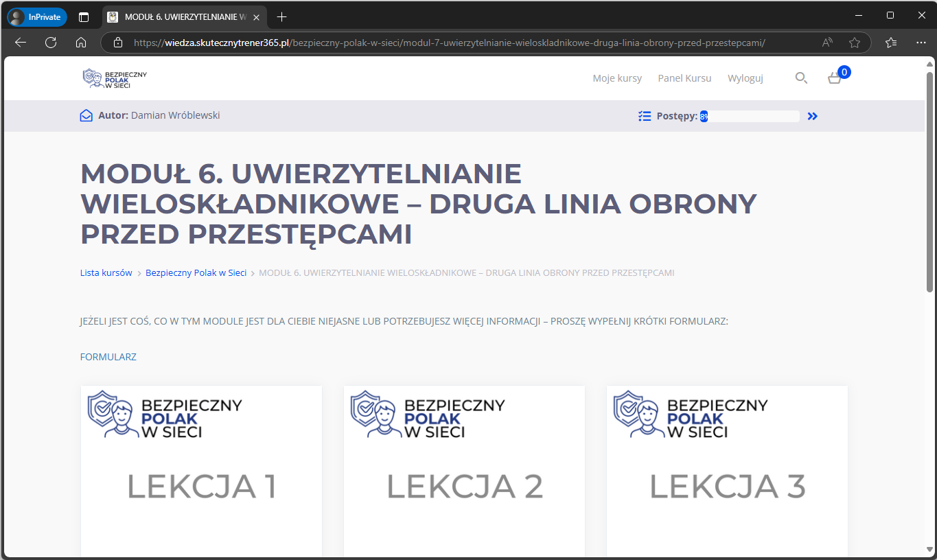Go back to the previous page
The width and height of the screenshot is (937, 560).
pos(21,43)
